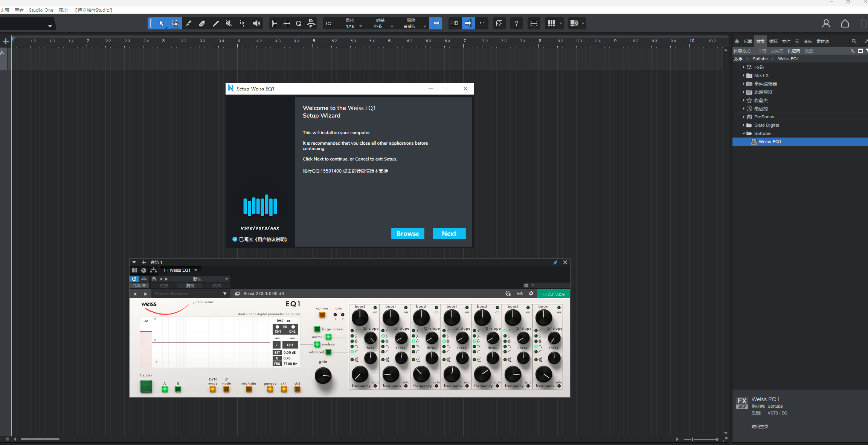Select the Eraser tool
The height and width of the screenshot is (445, 868).
[x=202, y=23]
